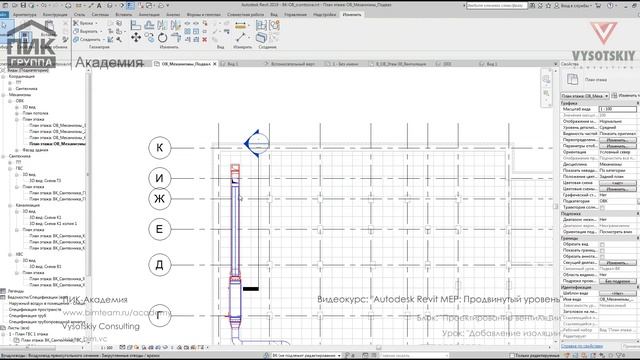Collapse the Механизмы node in project browser
This screenshot has width=640, height=360.
click(x=4, y=95)
